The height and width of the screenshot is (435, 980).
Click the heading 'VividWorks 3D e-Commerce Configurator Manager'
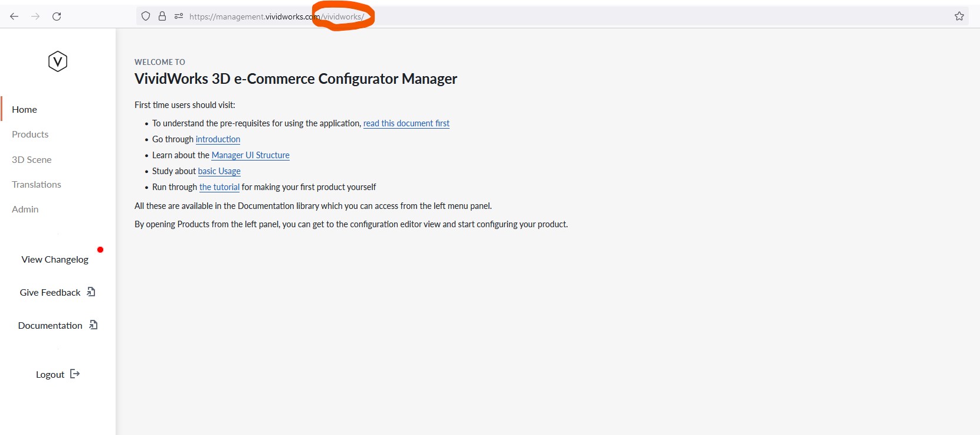point(296,79)
